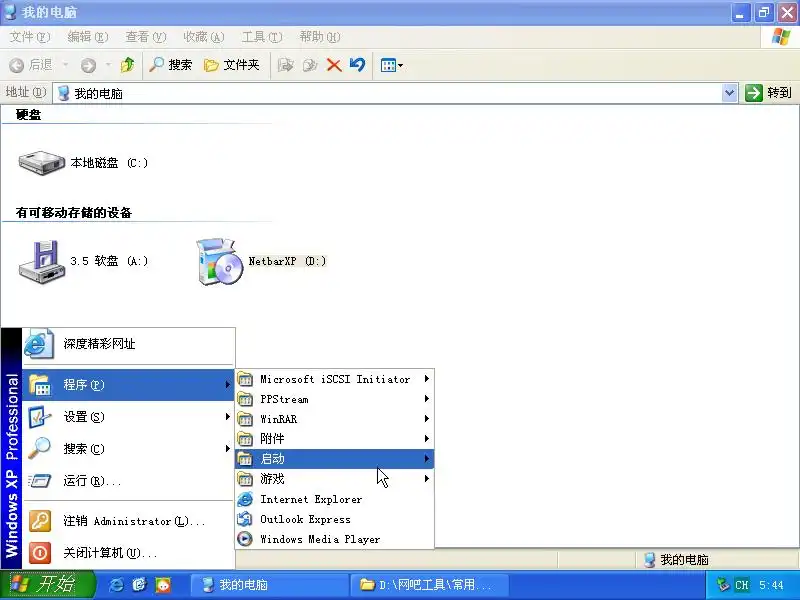800x600 pixels.
Task: Click the Log Off key icon
Action: point(40,521)
